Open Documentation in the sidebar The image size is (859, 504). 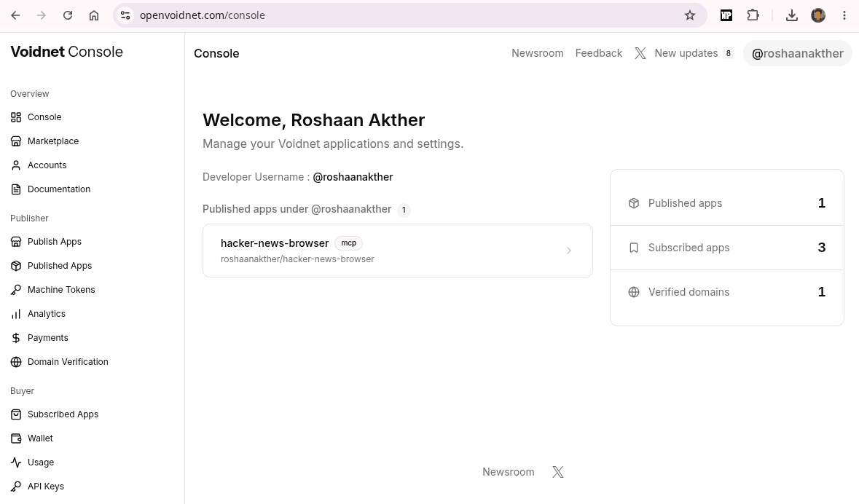(51, 189)
